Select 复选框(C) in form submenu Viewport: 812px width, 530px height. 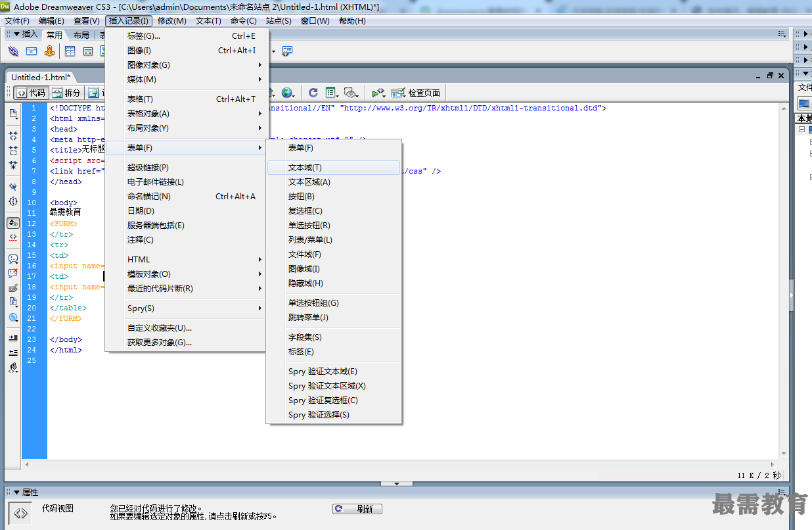point(334,211)
